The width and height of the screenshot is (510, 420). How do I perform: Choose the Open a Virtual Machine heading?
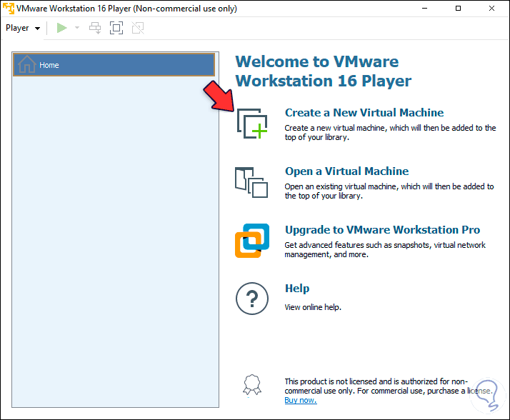coord(346,171)
